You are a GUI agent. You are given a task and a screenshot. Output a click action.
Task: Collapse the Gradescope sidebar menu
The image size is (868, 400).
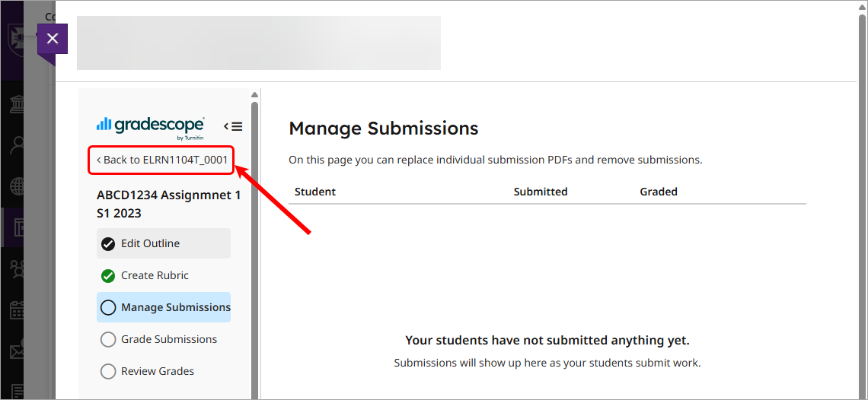233,126
